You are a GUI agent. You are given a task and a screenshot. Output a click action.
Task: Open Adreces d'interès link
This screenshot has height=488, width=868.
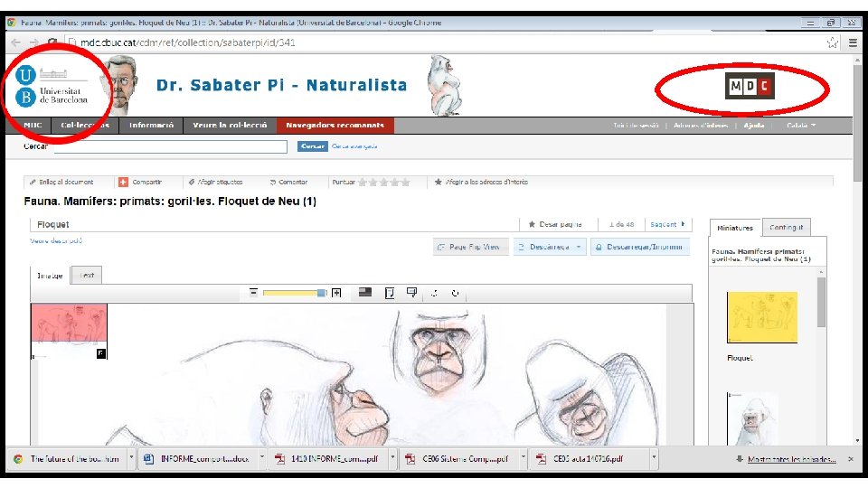pyautogui.click(x=700, y=126)
